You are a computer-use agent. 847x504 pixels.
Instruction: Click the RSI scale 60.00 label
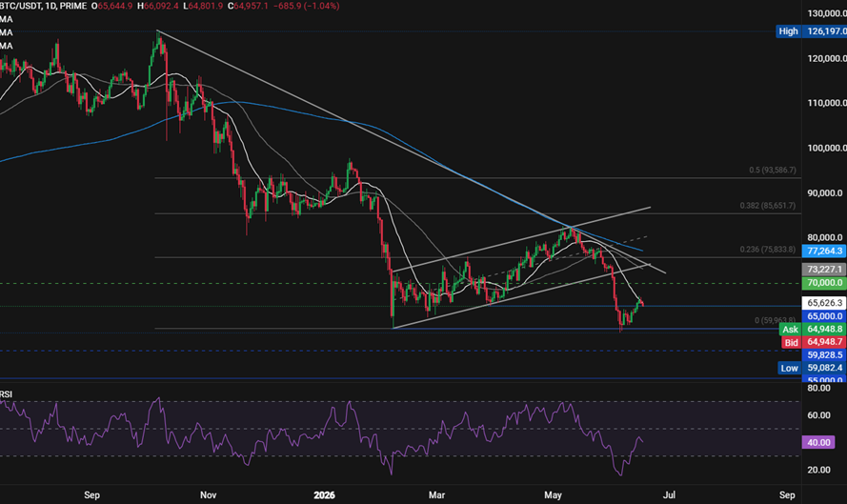pos(819,415)
